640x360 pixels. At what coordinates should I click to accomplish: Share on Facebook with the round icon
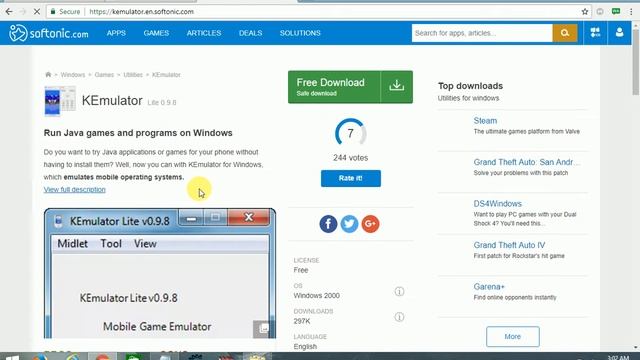(x=328, y=224)
